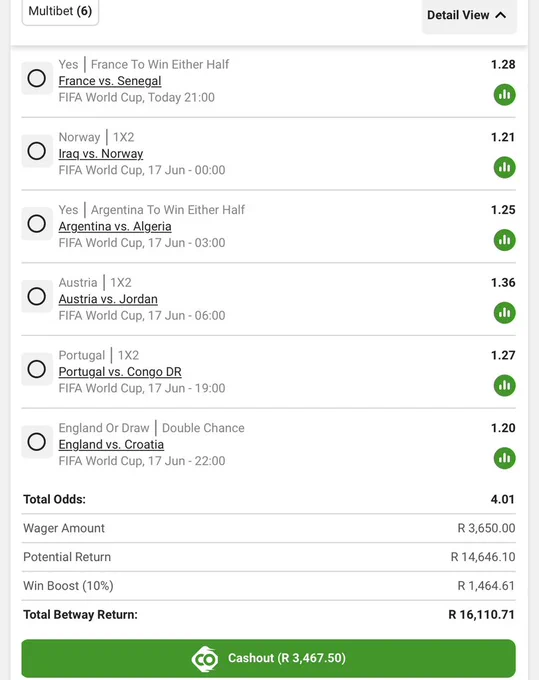Click the Cashout logo icon

(x=205, y=659)
